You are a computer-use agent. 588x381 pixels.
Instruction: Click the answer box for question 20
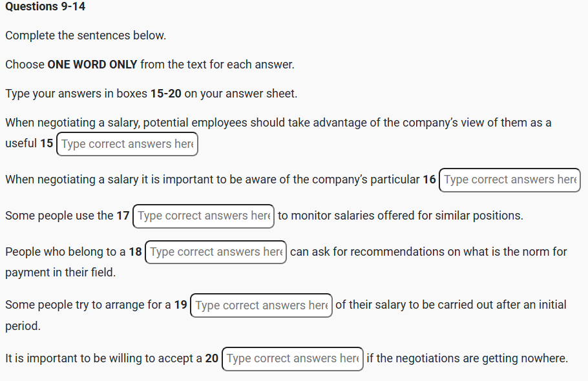292,358
